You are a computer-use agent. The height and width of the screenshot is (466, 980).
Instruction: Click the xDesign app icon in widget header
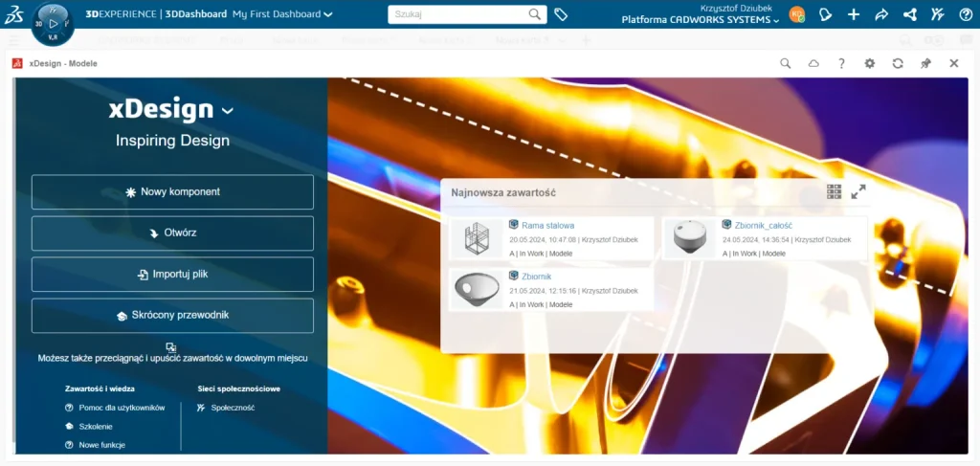tap(17, 63)
